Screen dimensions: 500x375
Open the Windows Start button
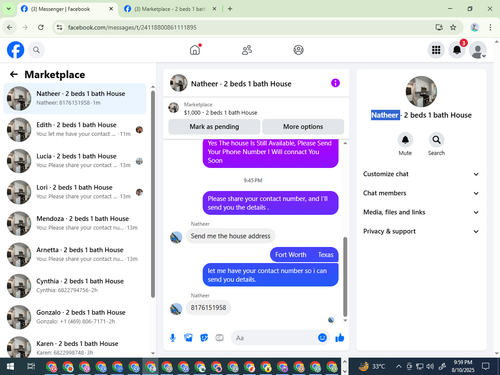10,367
